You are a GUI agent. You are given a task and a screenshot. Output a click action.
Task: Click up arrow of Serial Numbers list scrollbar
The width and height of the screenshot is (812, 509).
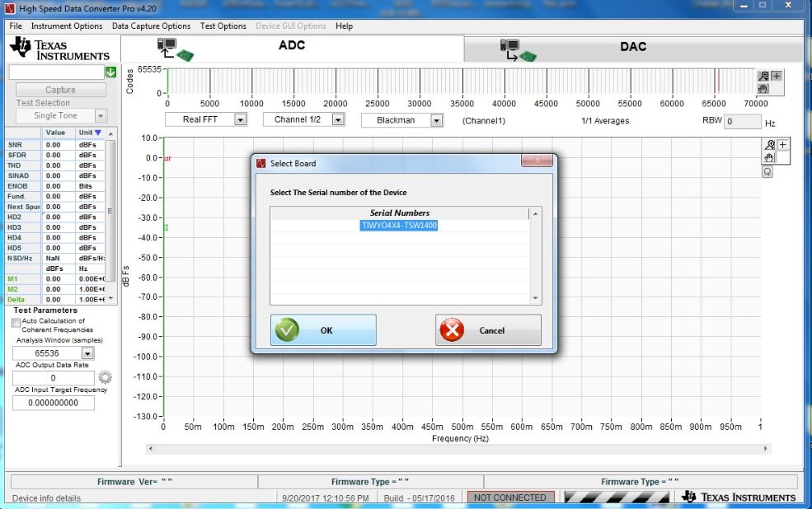click(536, 213)
